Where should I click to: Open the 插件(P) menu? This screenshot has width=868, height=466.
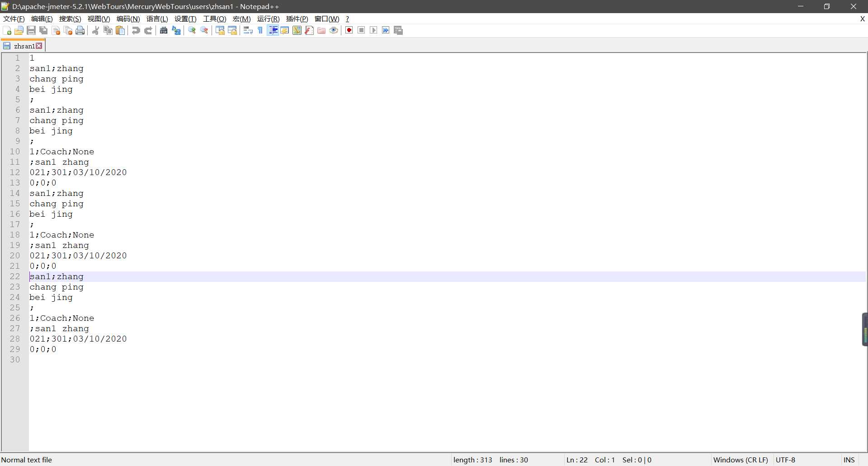coord(297,19)
